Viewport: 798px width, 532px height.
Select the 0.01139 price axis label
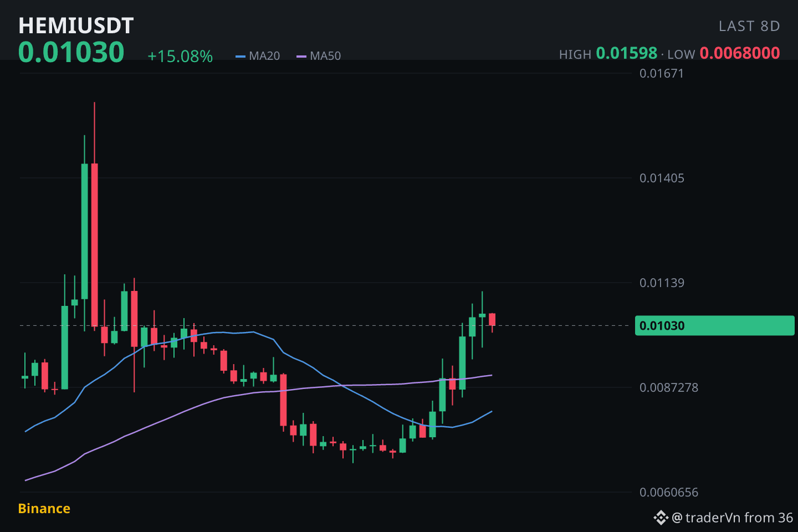[x=662, y=283]
